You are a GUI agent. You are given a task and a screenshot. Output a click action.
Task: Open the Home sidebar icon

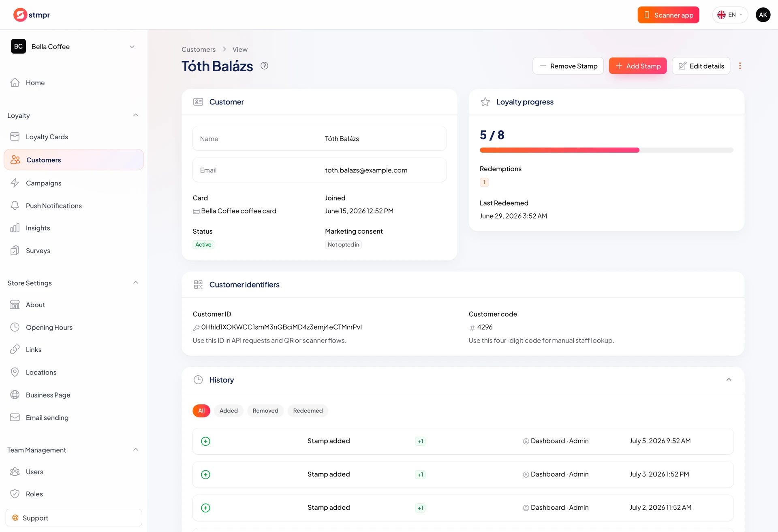click(15, 83)
